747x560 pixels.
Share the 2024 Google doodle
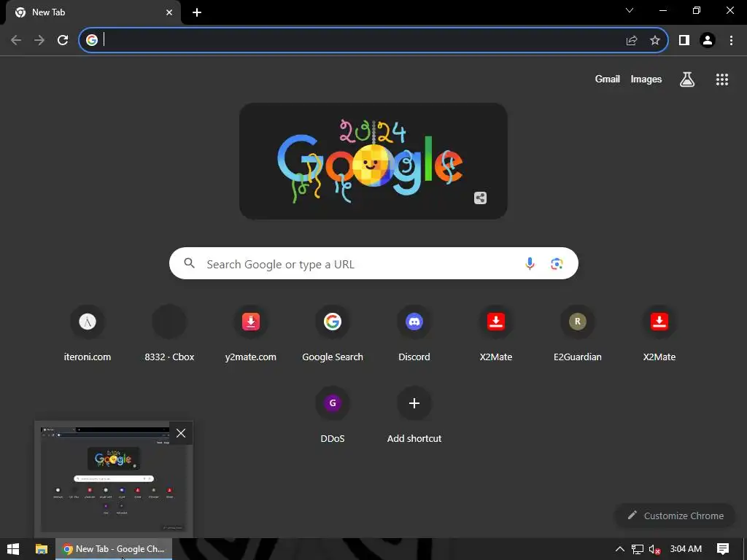[480, 198]
